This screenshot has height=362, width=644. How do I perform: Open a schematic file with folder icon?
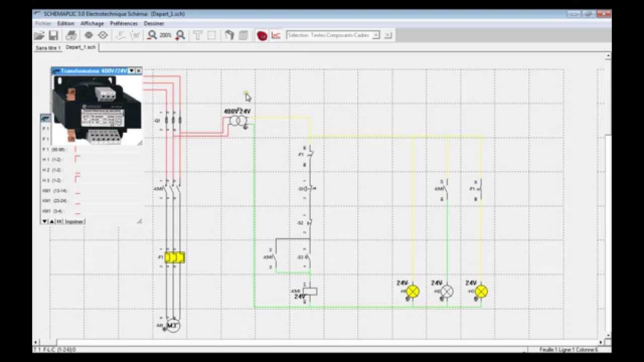point(39,36)
